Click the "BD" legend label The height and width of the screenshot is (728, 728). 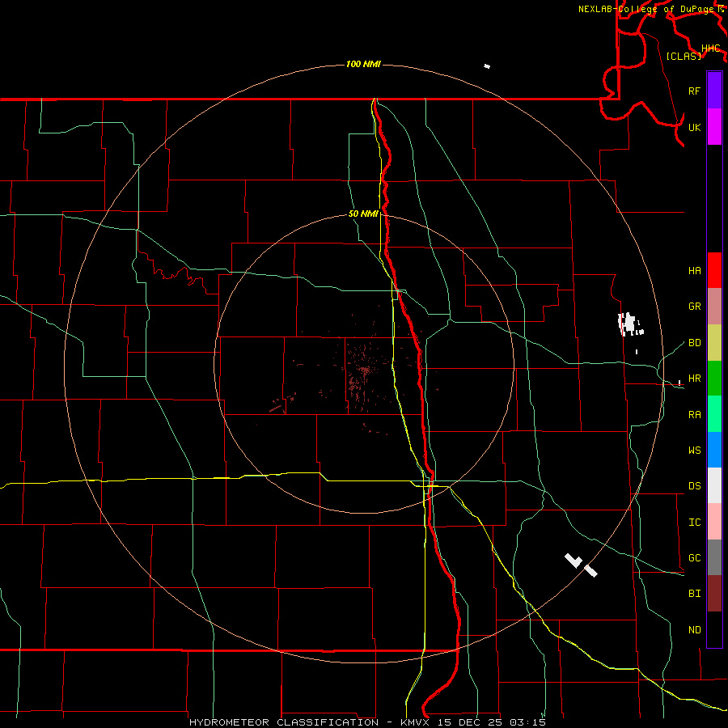(x=694, y=342)
